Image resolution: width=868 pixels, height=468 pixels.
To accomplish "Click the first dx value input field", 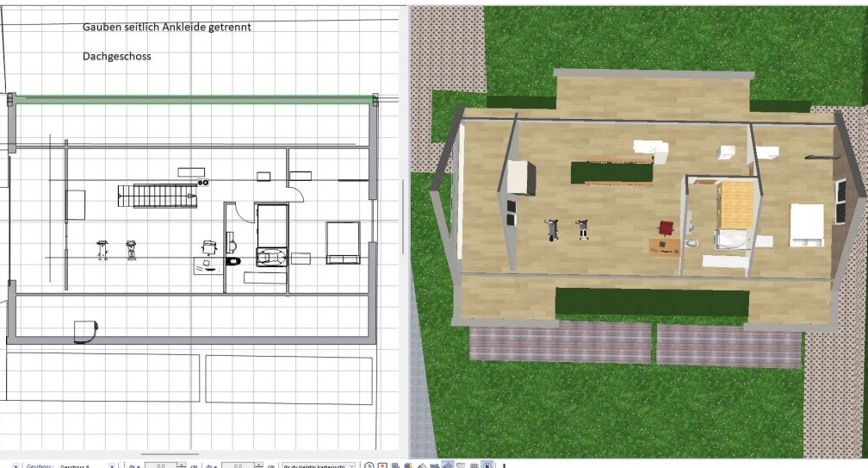I will click(160, 465).
